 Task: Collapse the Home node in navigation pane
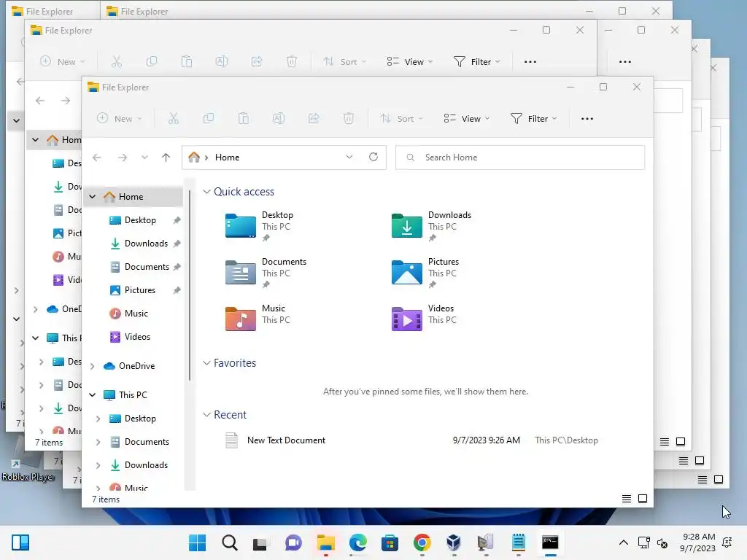click(93, 197)
